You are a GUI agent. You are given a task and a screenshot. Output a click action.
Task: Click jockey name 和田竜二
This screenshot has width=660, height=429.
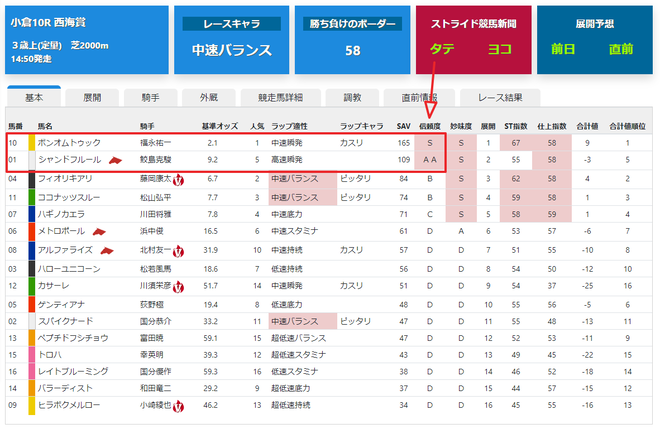pos(155,388)
